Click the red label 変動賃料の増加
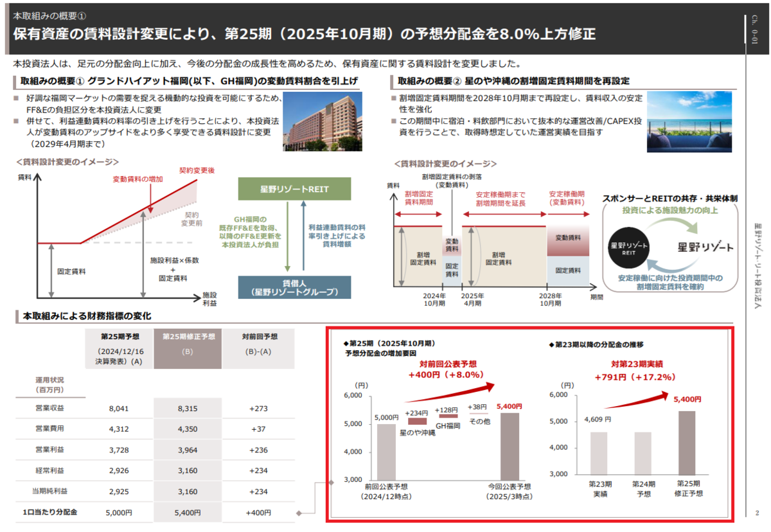Image resolution: width=771 pixels, height=532 pixels. point(137,179)
